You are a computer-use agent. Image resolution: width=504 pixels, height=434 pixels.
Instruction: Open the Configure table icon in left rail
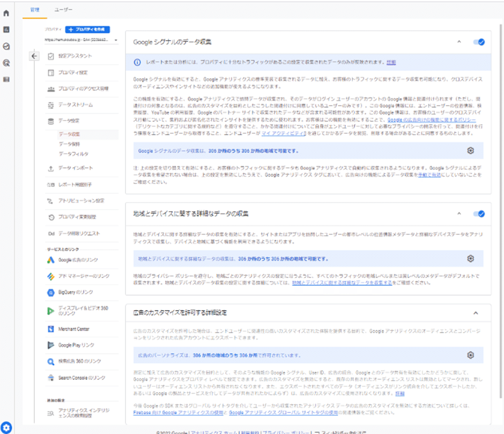click(x=6, y=79)
